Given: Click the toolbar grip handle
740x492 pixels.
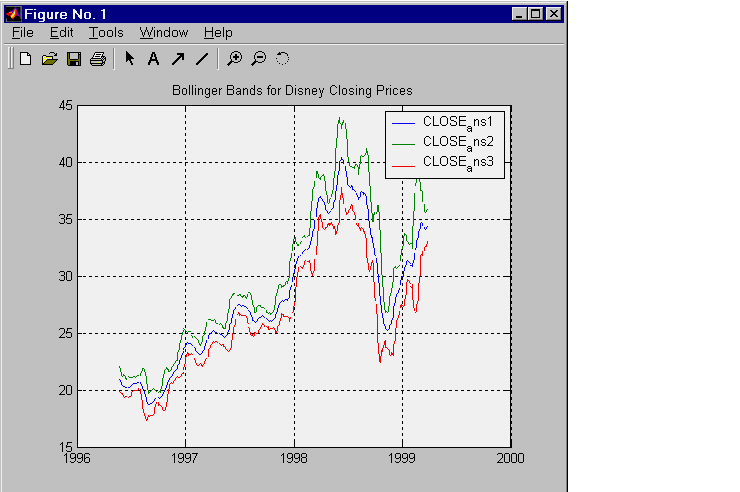Looking at the screenshot, I should [x=10, y=59].
